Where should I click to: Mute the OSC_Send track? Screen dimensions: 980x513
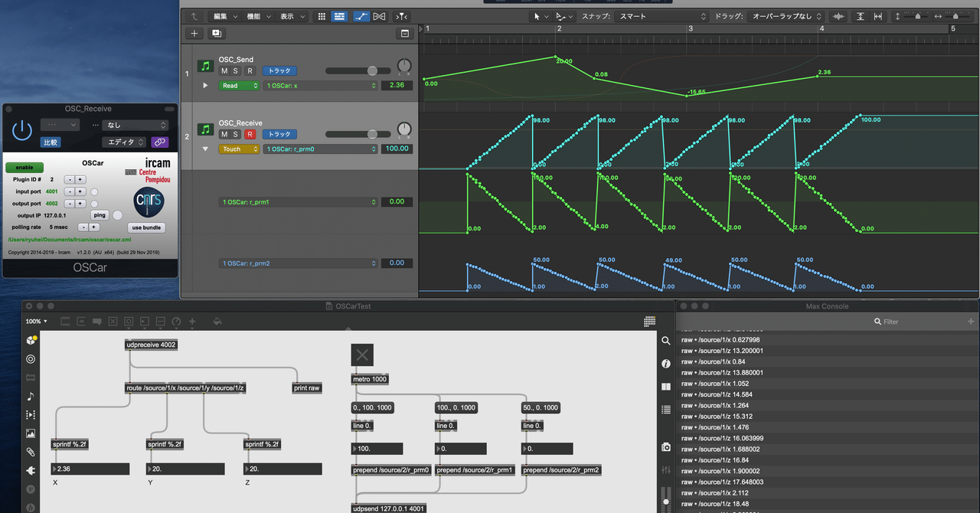[223, 70]
